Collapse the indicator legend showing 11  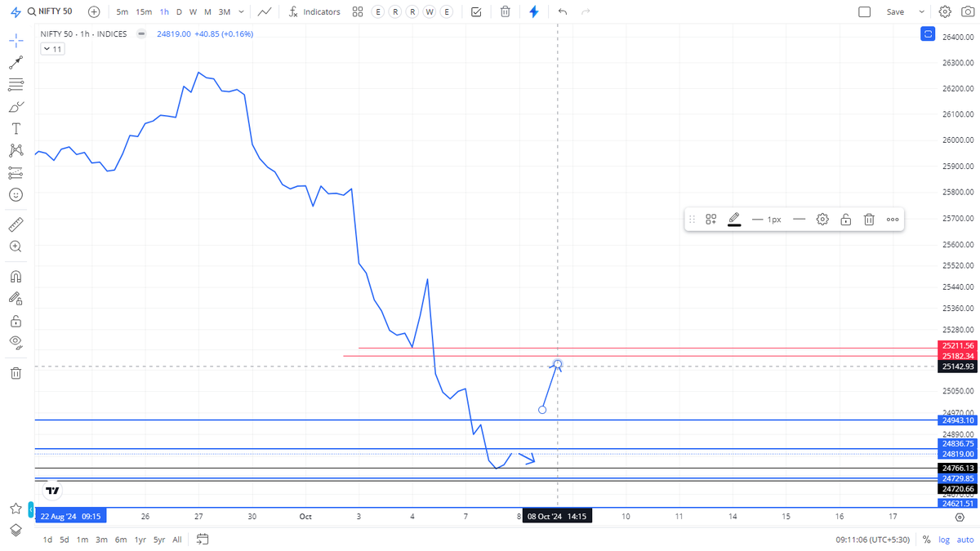pos(52,49)
